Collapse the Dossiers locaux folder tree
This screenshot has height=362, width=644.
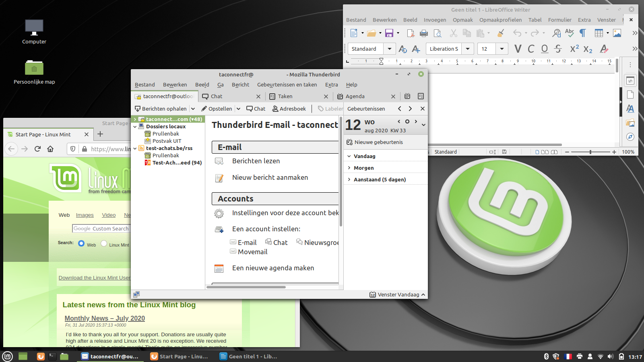135,126
